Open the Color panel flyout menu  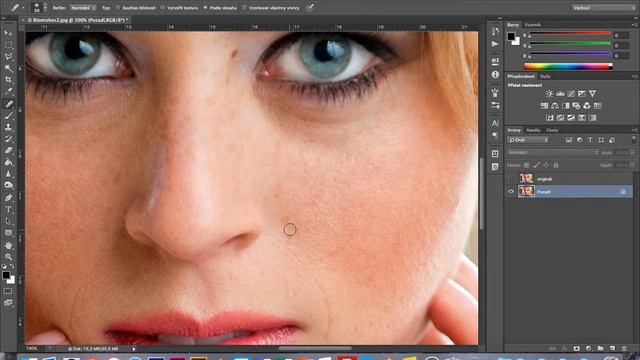point(634,25)
